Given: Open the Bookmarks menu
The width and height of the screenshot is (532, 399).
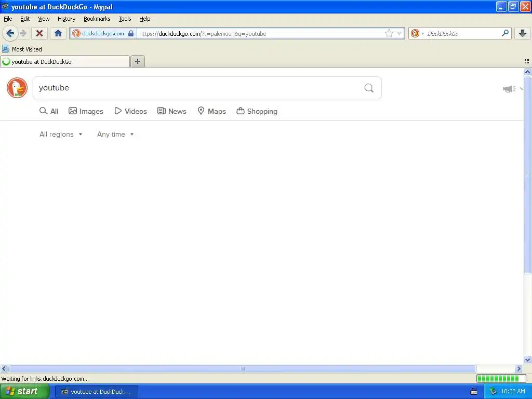Looking at the screenshot, I should [x=97, y=19].
